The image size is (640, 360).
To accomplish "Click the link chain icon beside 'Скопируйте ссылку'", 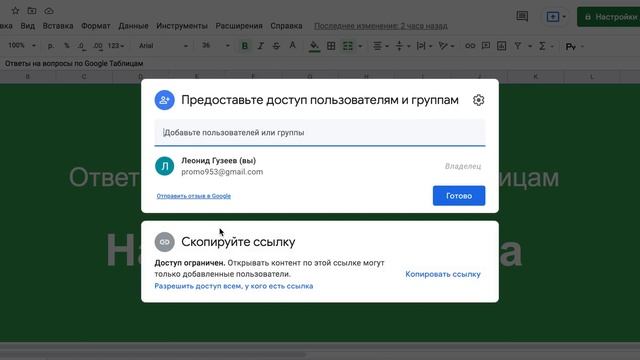I will coord(164,242).
